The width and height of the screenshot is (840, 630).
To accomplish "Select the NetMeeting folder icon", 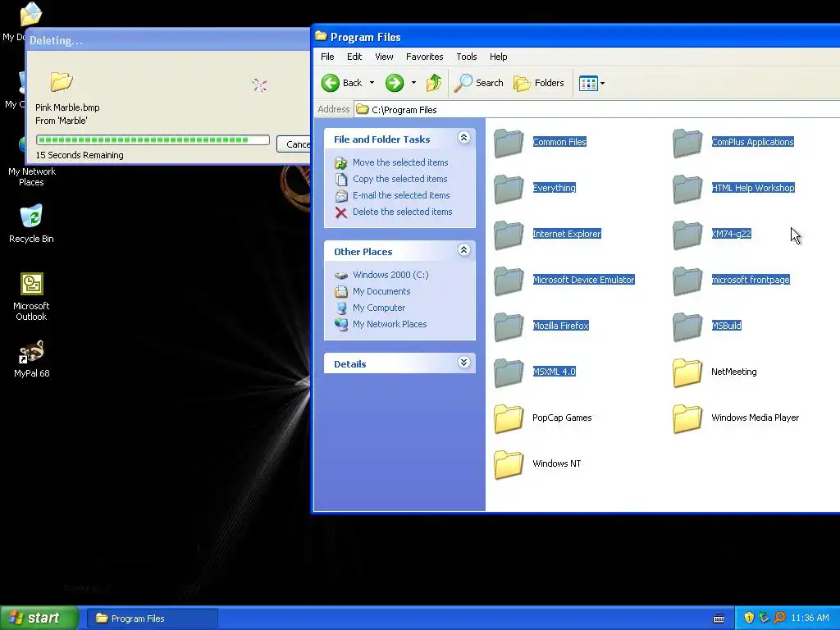I will click(x=687, y=373).
